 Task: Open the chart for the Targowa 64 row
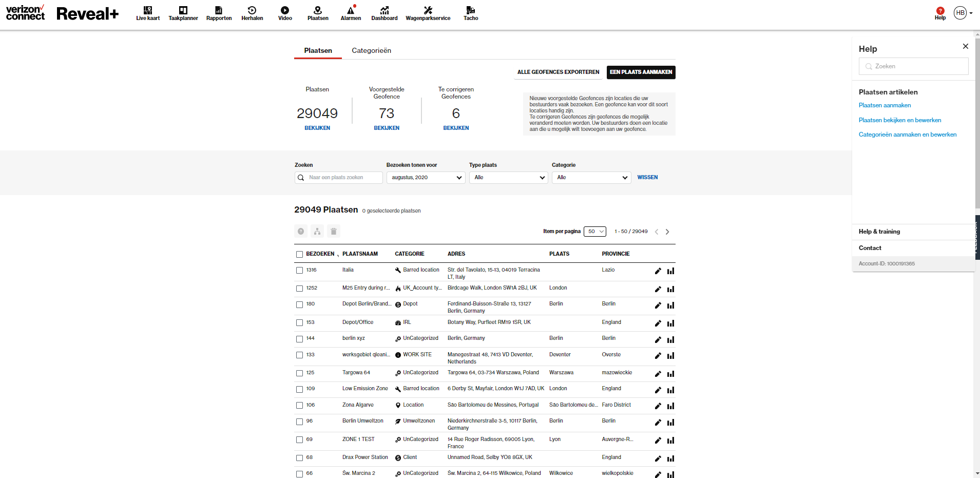pos(670,374)
